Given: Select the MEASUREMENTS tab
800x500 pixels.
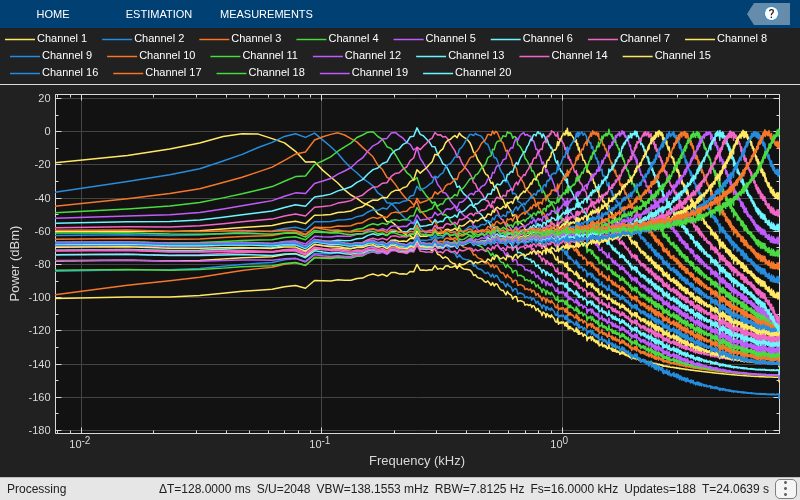Looking at the screenshot, I should (x=266, y=14).
